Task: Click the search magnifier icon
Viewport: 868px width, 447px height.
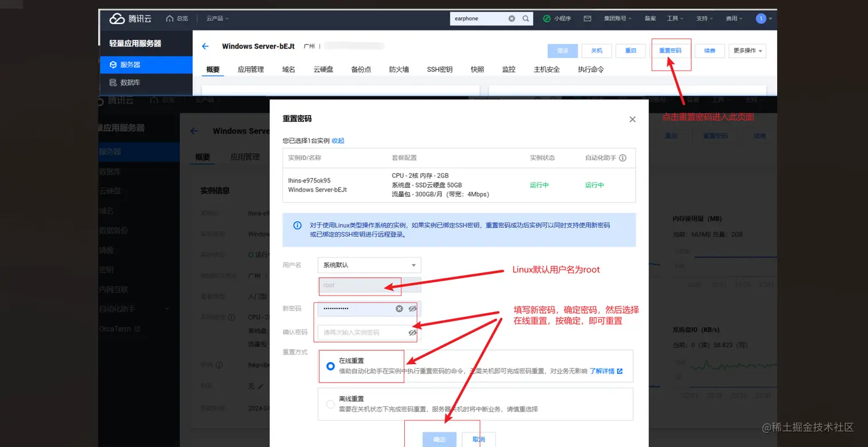Action: pos(526,18)
